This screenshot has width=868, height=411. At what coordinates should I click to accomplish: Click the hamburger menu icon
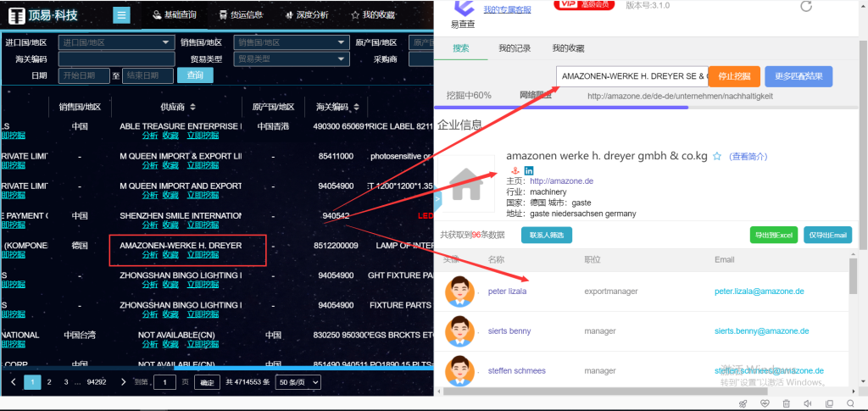tap(121, 15)
